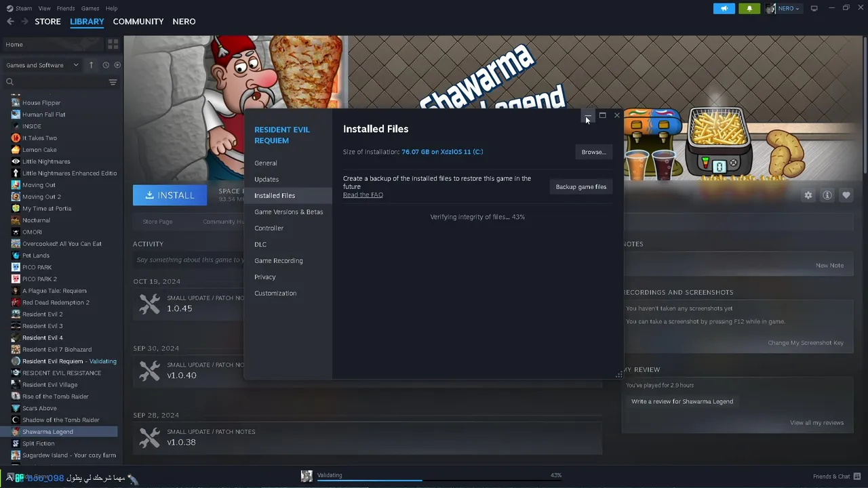The width and height of the screenshot is (868, 488).
Task: Open Help menu
Action: coord(112,8)
